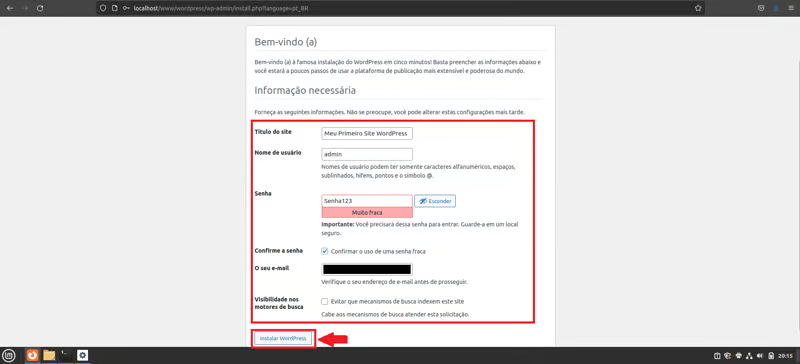
Task: Hide password with the Esconder button
Action: pyautogui.click(x=435, y=201)
